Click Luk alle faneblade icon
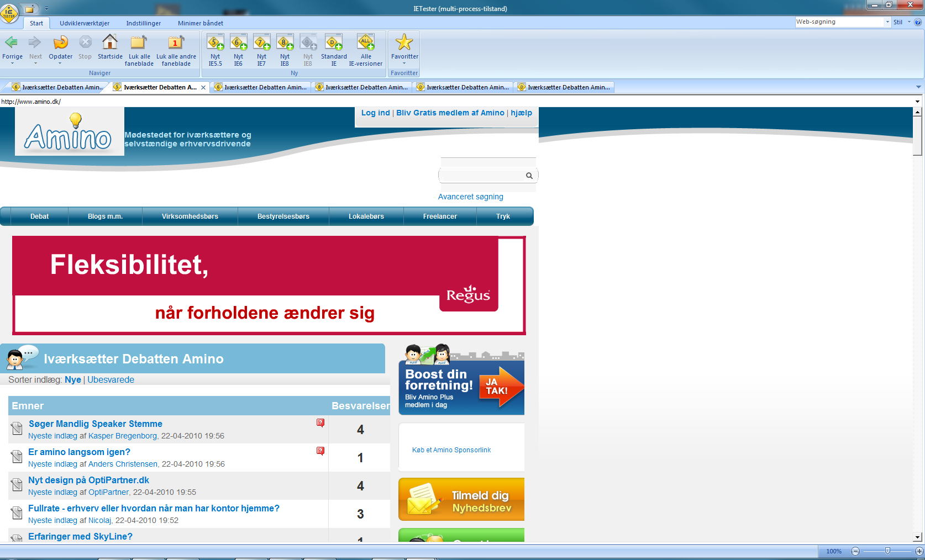The width and height of the screenshot is (925, 560). [139, 42]
